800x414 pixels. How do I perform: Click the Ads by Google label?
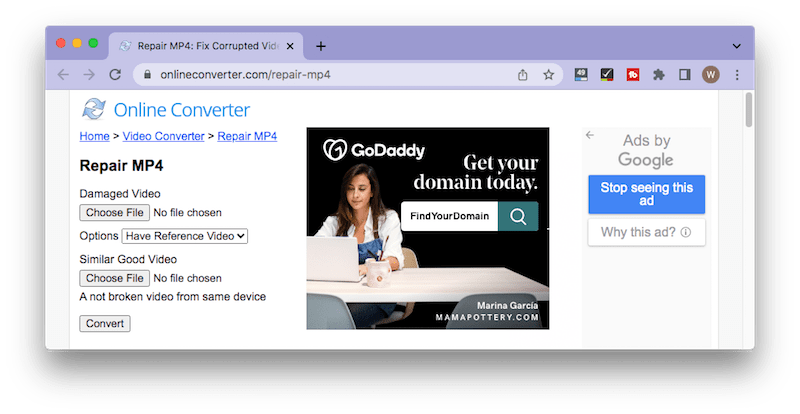click(x=646, y=150)
